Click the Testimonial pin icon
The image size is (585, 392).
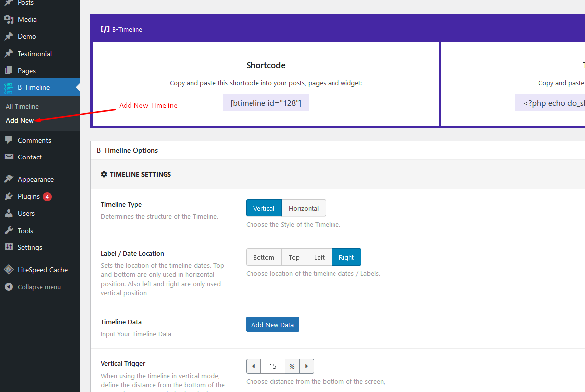pyautogui.click(x=9, y=53)
